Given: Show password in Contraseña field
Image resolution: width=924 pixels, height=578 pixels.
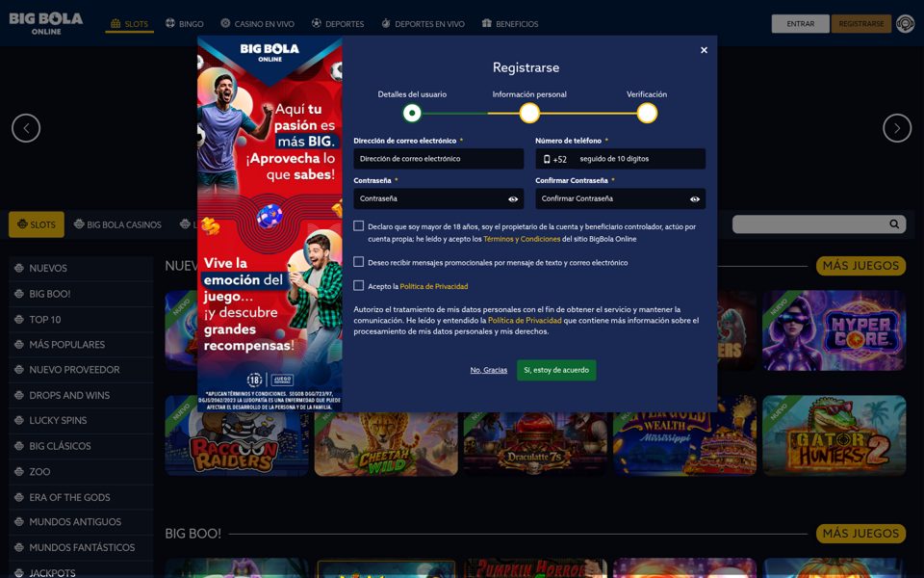Looking at the screenshot, I should click(513, 199).
